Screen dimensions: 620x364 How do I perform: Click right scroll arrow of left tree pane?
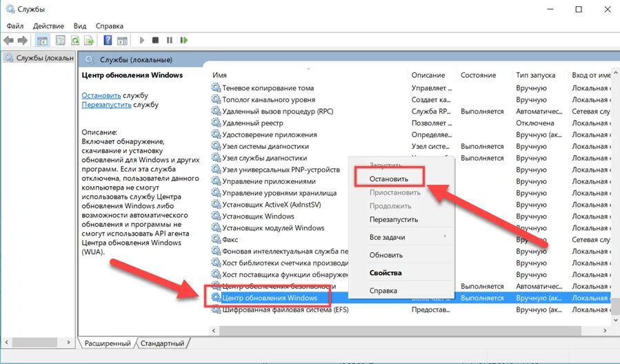[69, 342]
